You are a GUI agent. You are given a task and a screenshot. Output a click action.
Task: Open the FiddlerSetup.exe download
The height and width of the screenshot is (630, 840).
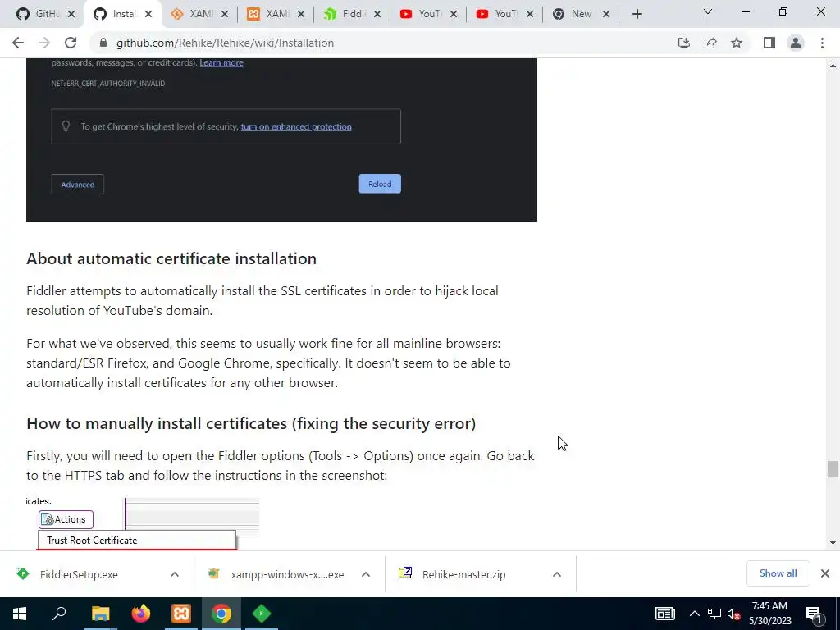(x=79, y=574)
